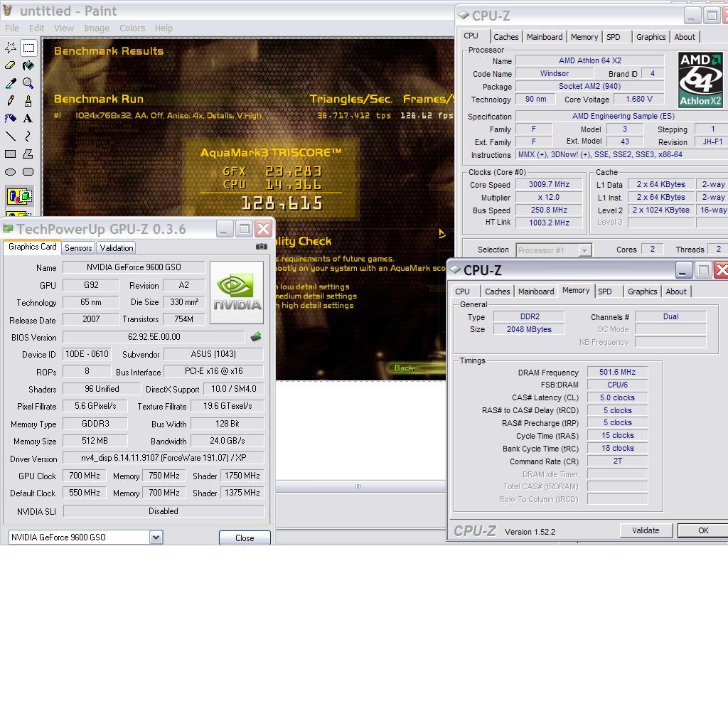Image resolution: width=728 pixels, height=711 pixels.
Task: Switch to CPU tab in lower CPU-Z window
Action: (x=462, y=292)
